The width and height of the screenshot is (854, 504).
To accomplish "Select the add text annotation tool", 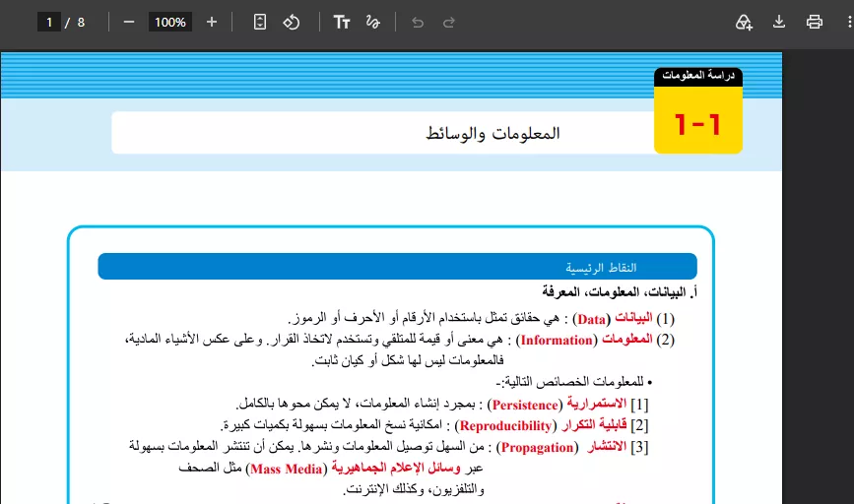I will pos(342,23).
